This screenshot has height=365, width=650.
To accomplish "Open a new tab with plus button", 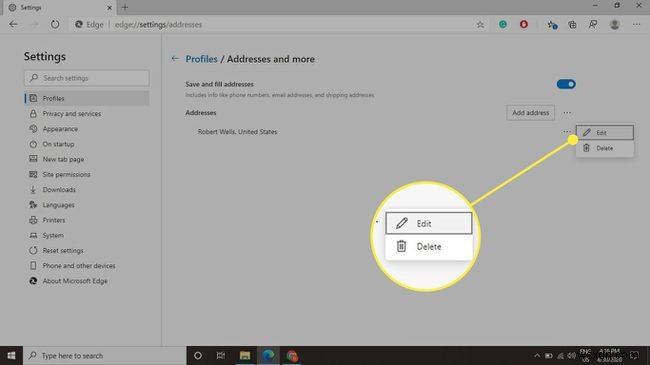I will pos(125,7).
